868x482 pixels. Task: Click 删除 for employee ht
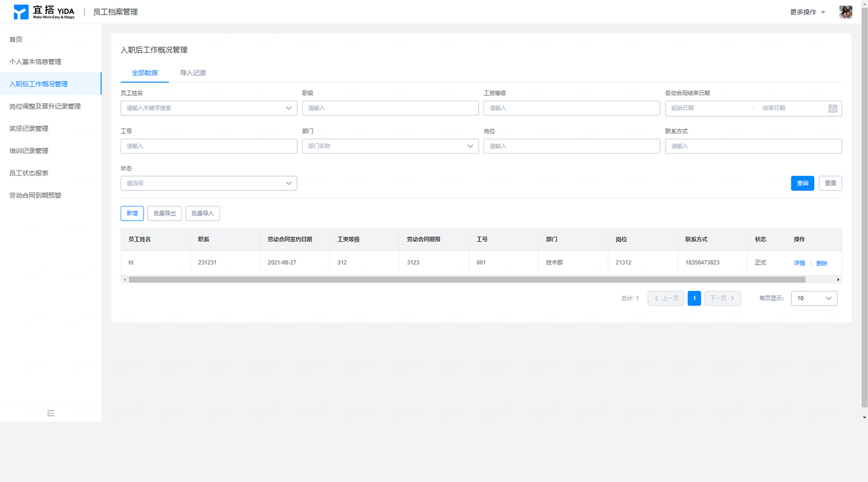(822, 263)
